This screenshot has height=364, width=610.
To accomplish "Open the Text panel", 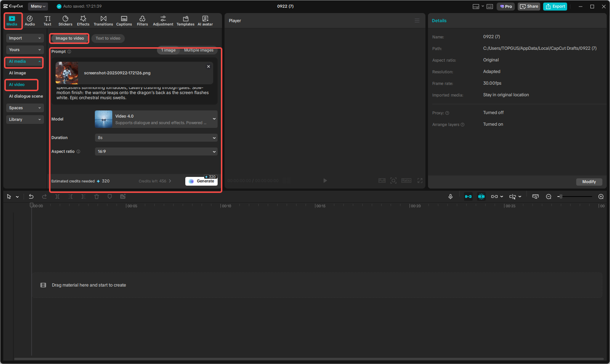I will pyautogui.click(x=48, y=21).
